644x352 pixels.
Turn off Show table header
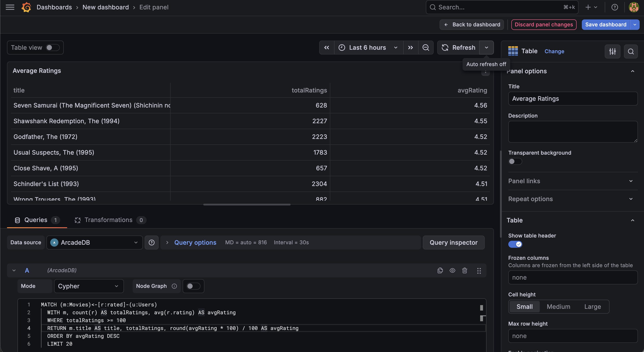click(515, 244)
